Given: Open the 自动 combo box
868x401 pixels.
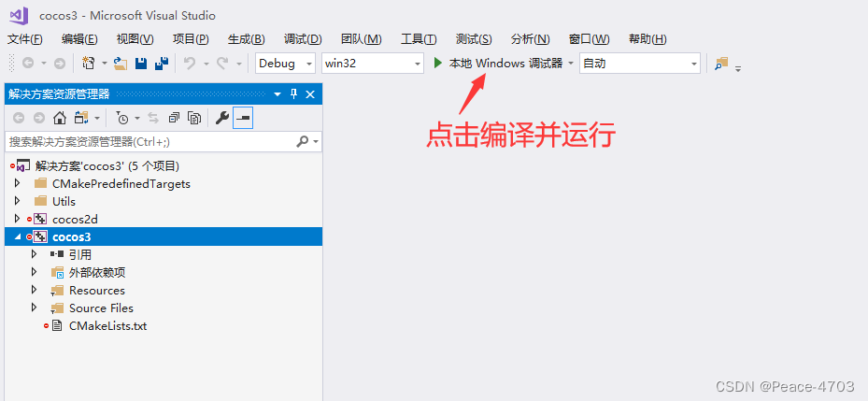Looking at the screenshot, I should [640, 64].
